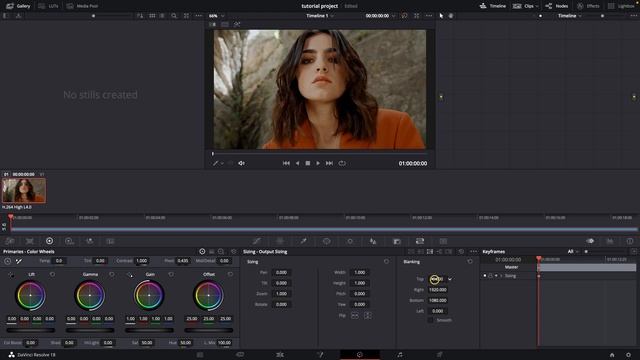Flip image horizontally
The height and width of the screenshot is (360, 640).
(x=355, y=316)
